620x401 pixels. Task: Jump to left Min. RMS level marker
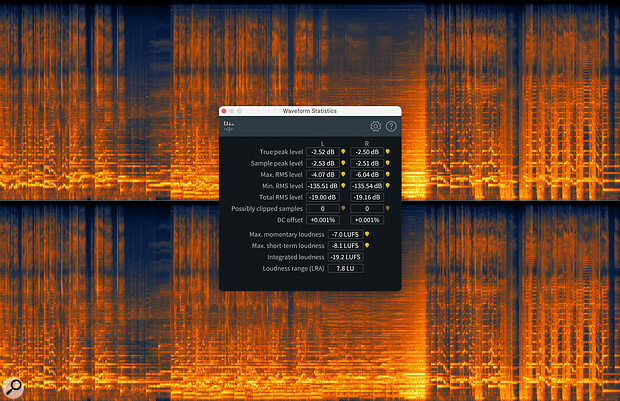[x=343, y=185]
